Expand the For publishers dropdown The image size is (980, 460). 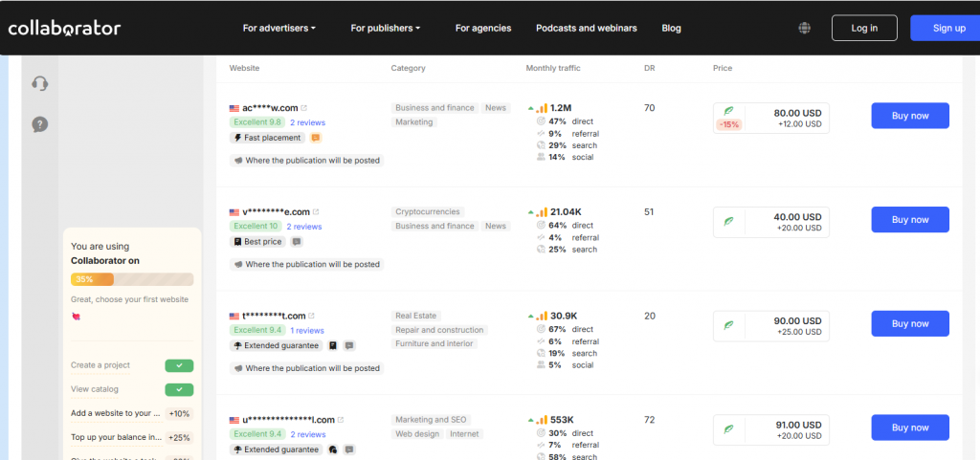386,28
